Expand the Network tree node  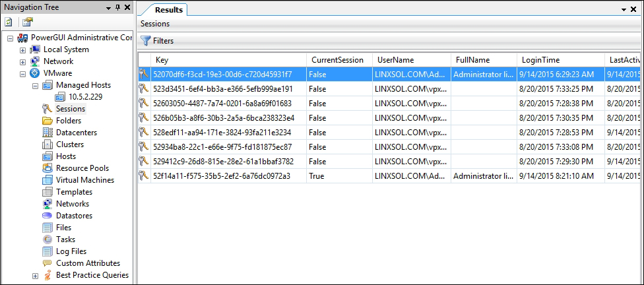tap(23, 61)
